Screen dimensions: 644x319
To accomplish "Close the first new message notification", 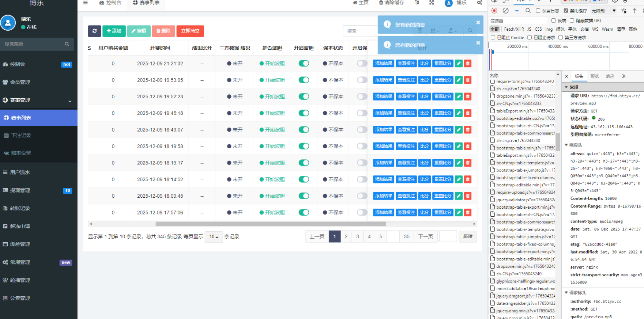I will [478, 23].
